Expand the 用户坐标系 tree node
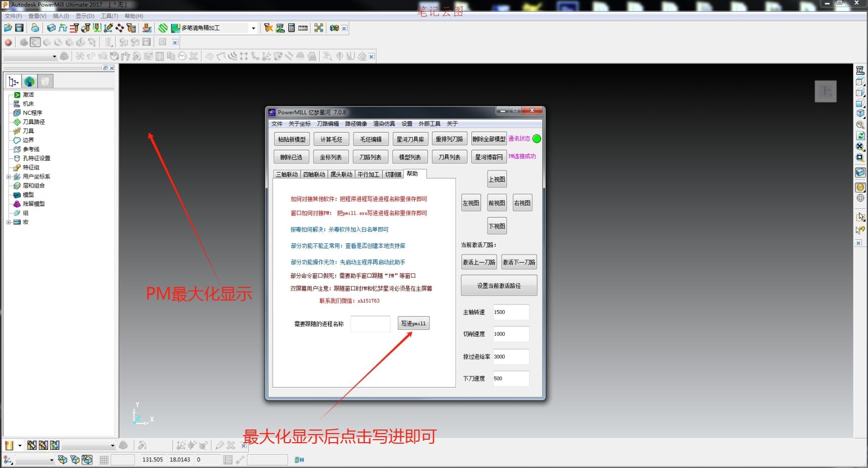 click(x=8, y=177)
